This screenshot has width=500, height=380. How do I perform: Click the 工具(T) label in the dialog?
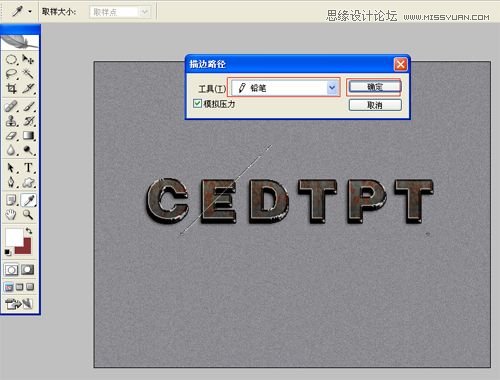212,89
